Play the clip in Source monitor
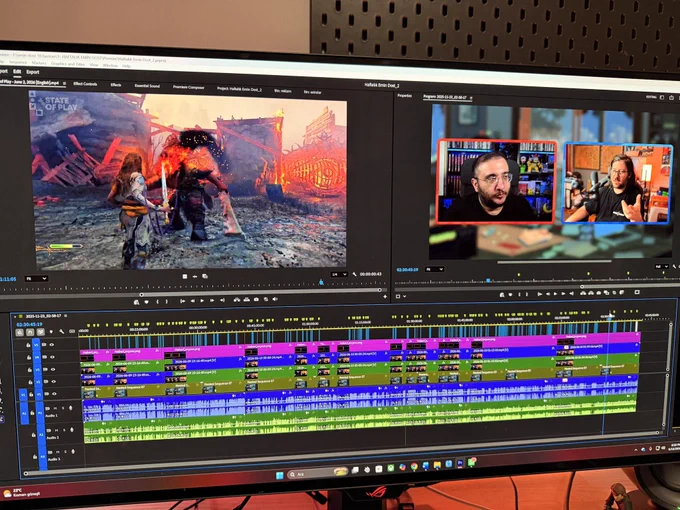The width and height of the screenshot is (680, 510). tap(202, 300)
